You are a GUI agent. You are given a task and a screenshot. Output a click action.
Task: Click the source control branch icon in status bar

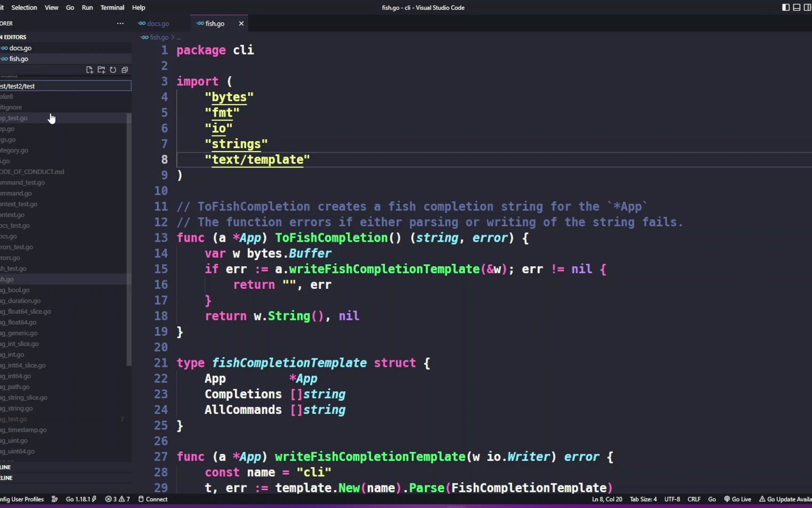point(55,499)
